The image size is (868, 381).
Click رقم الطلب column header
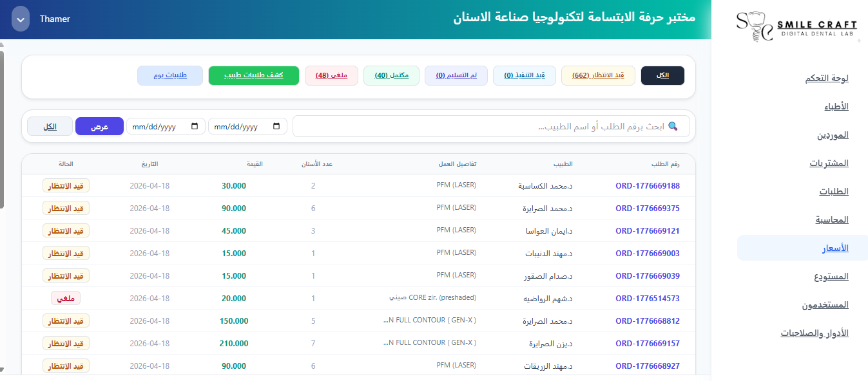tap(665, 164)
